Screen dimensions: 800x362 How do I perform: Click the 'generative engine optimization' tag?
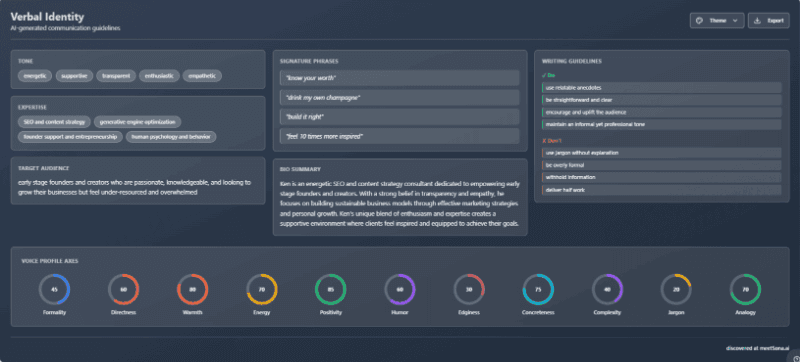[137, 122]
